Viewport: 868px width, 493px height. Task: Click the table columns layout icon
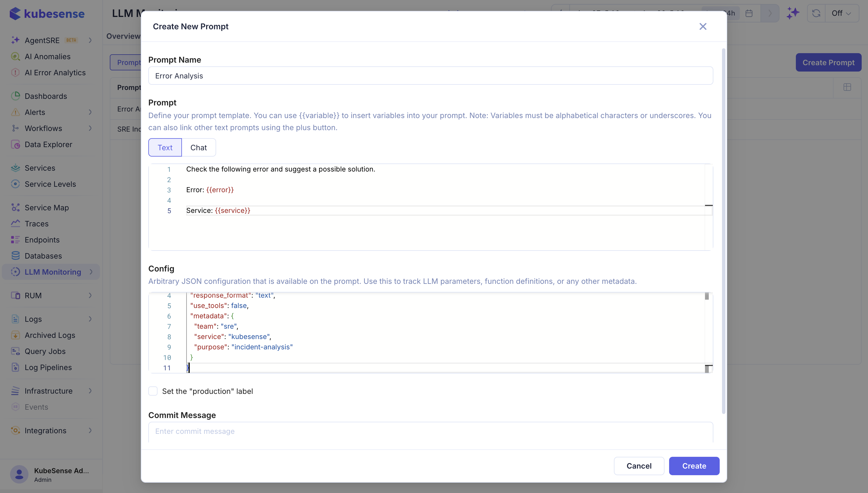tap(847, 87)
